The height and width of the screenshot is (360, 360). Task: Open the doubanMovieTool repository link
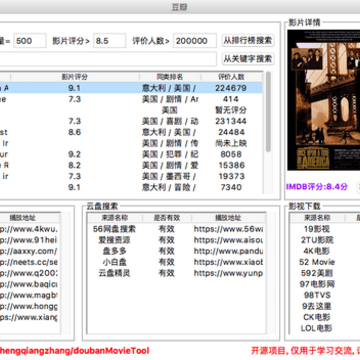75,351
